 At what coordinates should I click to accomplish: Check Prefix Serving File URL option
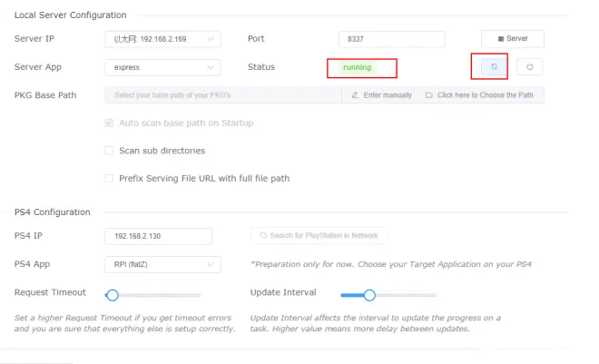pyautogui.click(x=109, y=179)
